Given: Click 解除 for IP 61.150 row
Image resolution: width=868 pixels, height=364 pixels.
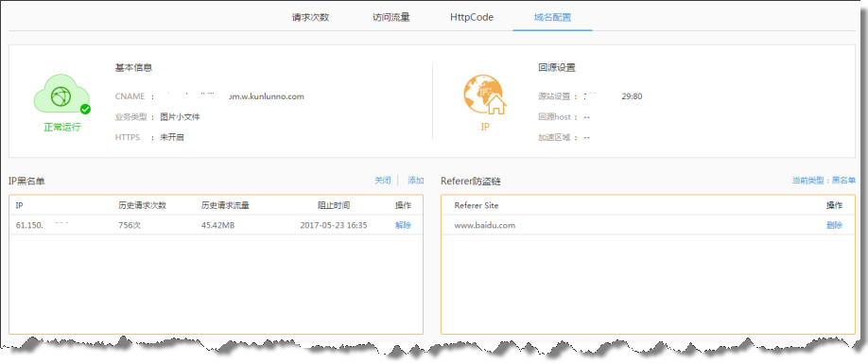Looking at the screenshot, I should (x=403, y=225).
